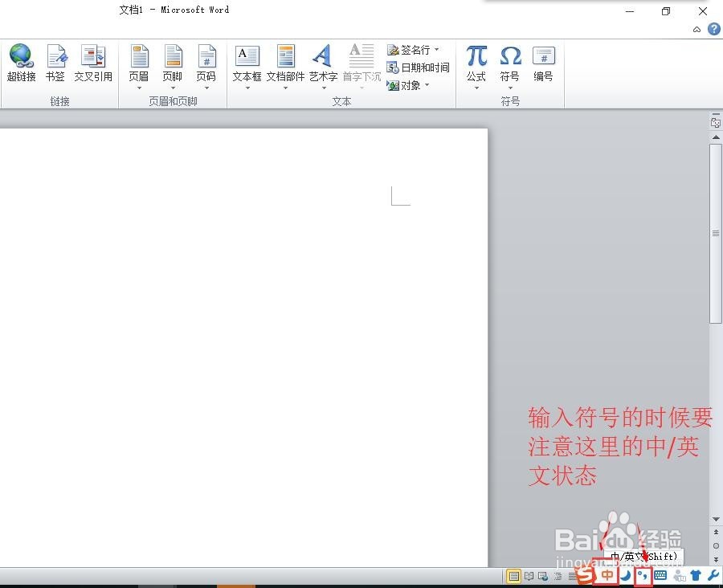Insert an equation via 公式 icon
The height and width of the screenshot is (588, 723).
coord(476,63)
